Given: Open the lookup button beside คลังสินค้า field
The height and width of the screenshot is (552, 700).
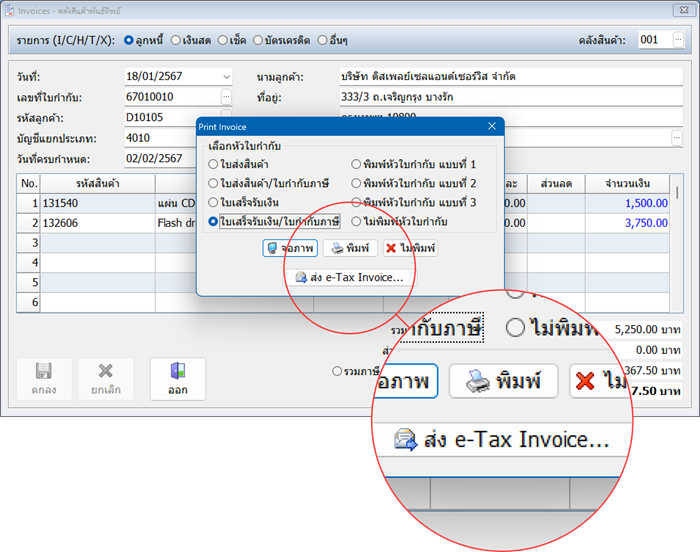Looking at the screenshot, I should [x=677, y=40].
